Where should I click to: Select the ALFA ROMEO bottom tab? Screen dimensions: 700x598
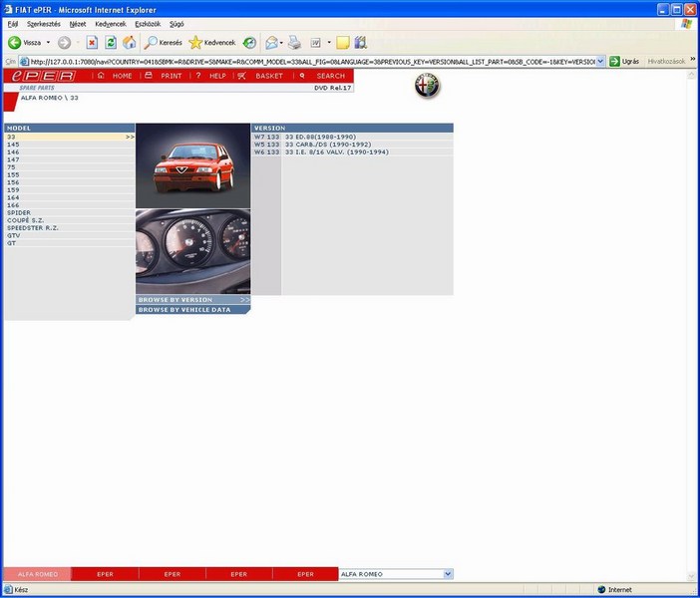coord(38,574)
